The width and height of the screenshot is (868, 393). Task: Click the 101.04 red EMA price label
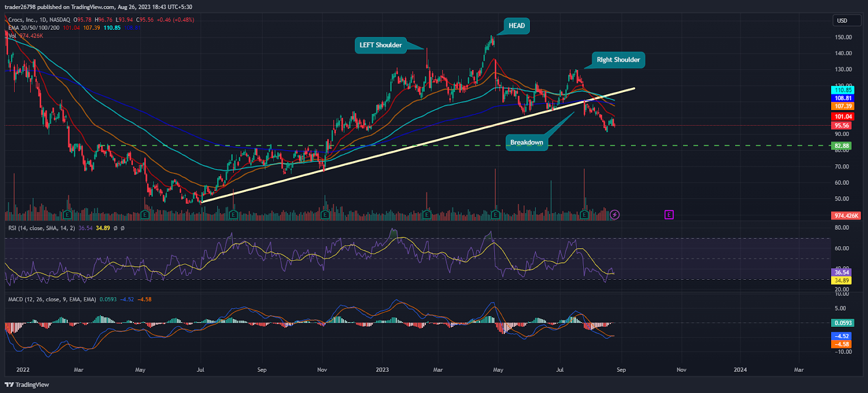pyautogui.click(x=843, y=117)
